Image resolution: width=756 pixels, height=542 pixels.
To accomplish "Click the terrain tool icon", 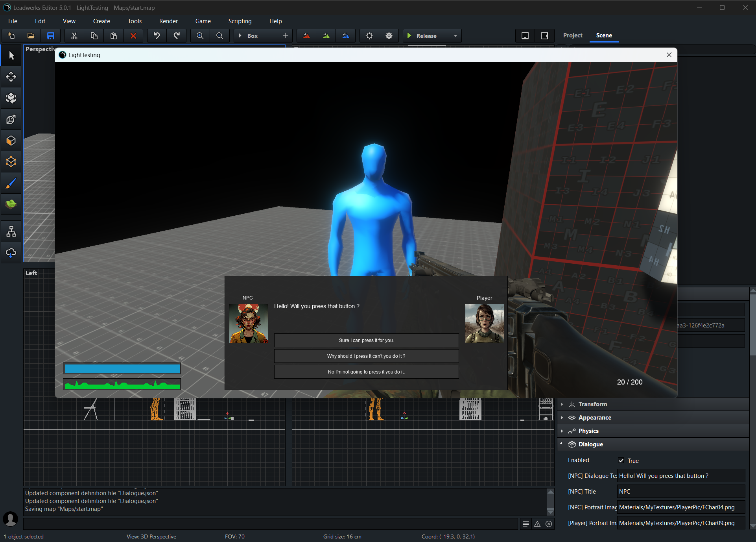I will pyautogui.click(x=11, y=204).
